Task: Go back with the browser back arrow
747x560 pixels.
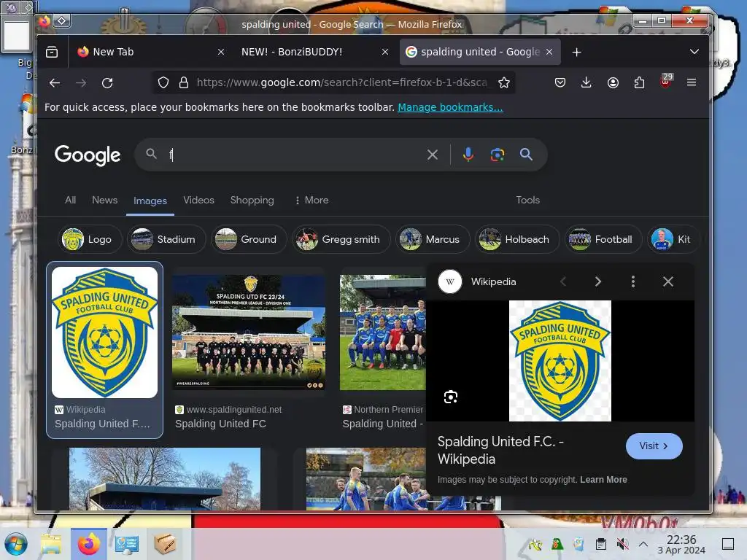Action: 55,83
